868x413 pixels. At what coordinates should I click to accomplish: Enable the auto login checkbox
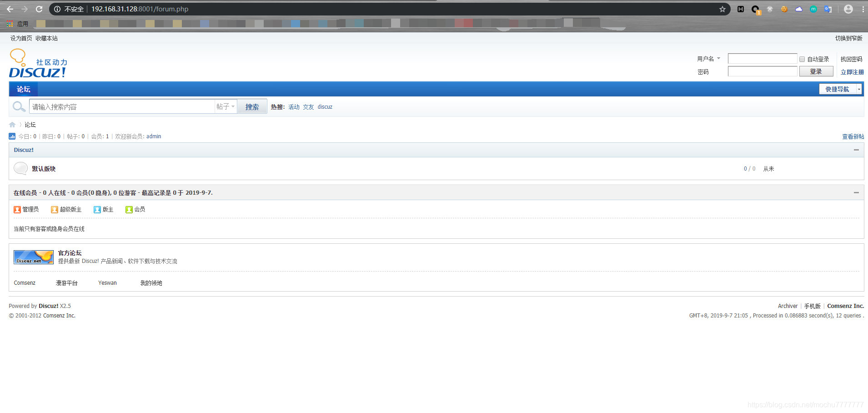tap(802, 59)
